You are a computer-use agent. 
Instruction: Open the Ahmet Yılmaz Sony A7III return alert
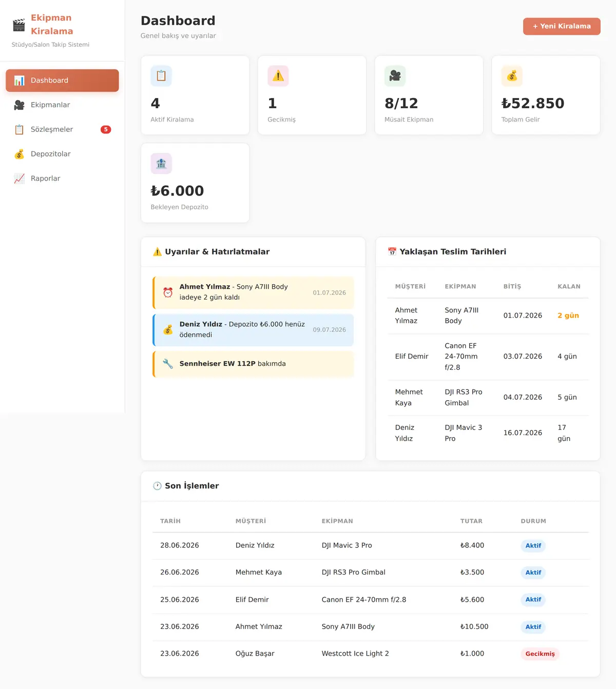tap(253, 292)
